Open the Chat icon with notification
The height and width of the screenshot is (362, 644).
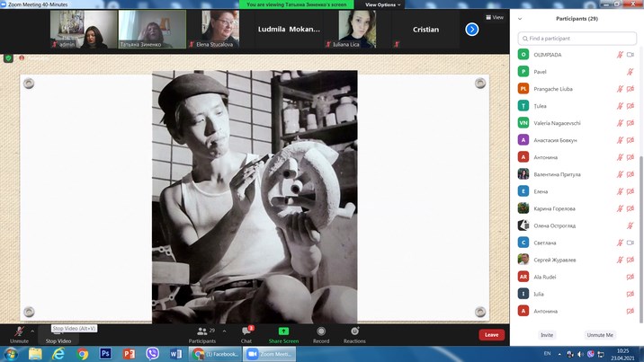(246, 331)
